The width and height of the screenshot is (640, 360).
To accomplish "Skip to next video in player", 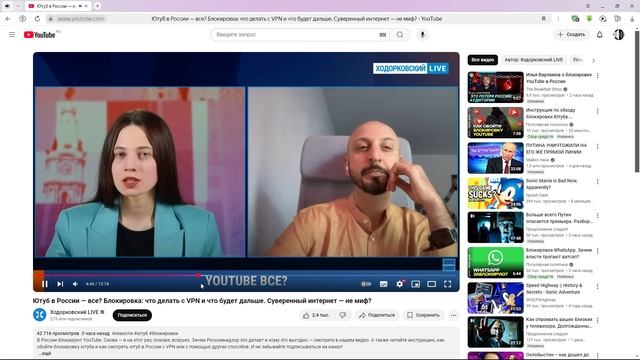I will 60,284.
